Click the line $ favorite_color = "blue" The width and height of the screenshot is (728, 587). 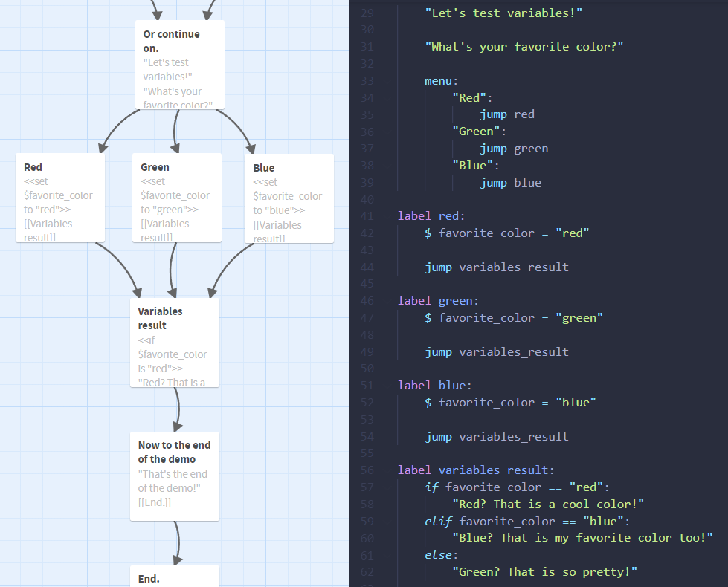tap(510, 402)
